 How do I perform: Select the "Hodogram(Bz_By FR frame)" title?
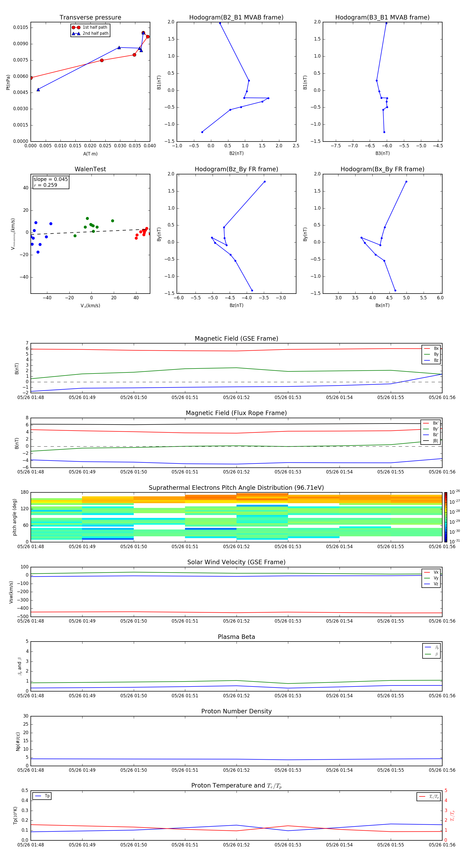(236, 169)
